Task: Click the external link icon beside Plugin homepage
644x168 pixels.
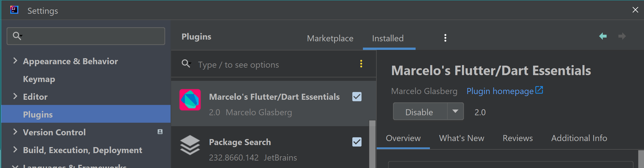Action: 539,90
